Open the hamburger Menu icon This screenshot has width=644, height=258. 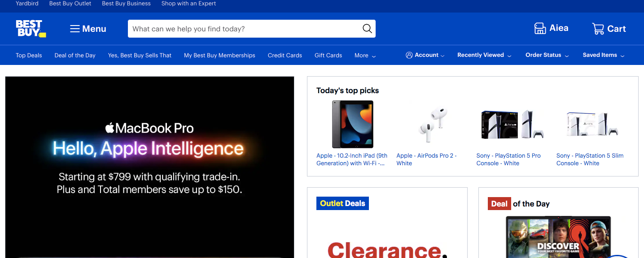tap(75, 29)
